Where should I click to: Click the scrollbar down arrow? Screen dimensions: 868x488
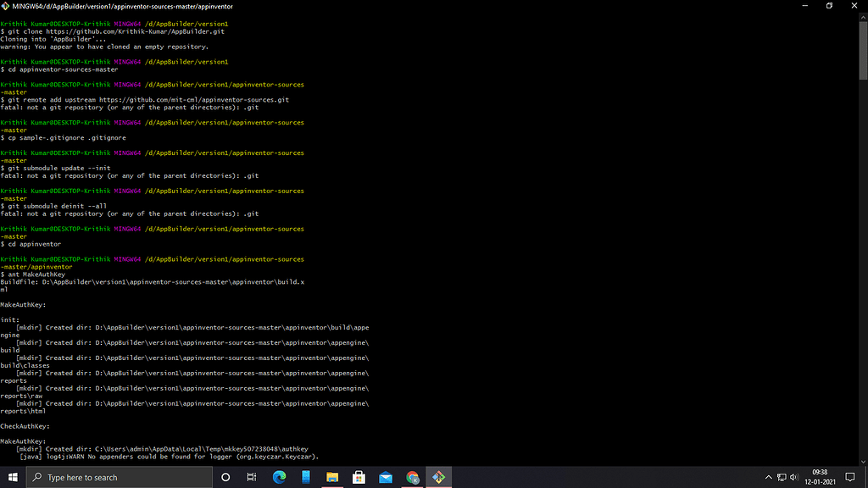(x=863, y=462)
